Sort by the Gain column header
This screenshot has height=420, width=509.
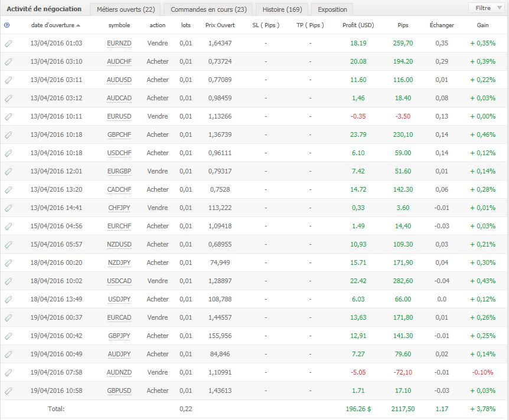tap(482, 25)
